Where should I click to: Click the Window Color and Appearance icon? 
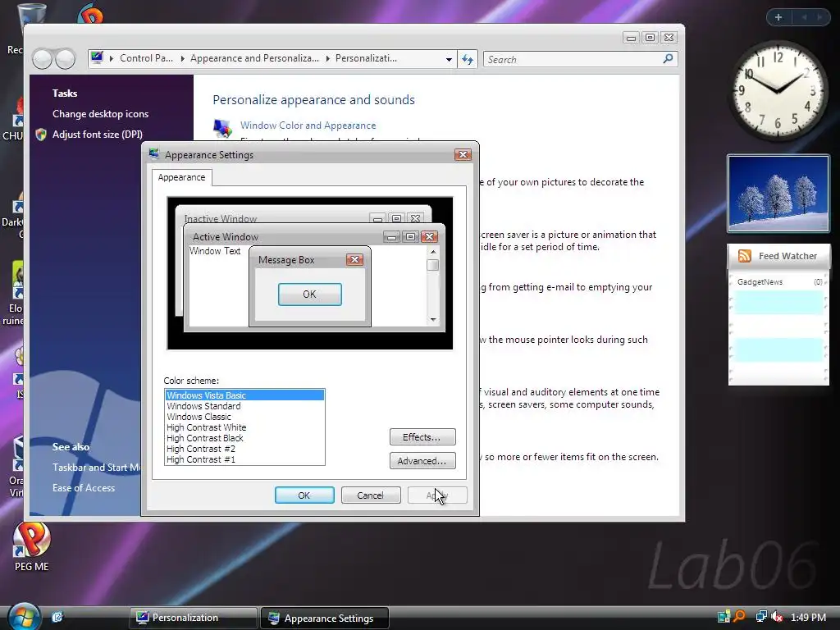[222, 128]
